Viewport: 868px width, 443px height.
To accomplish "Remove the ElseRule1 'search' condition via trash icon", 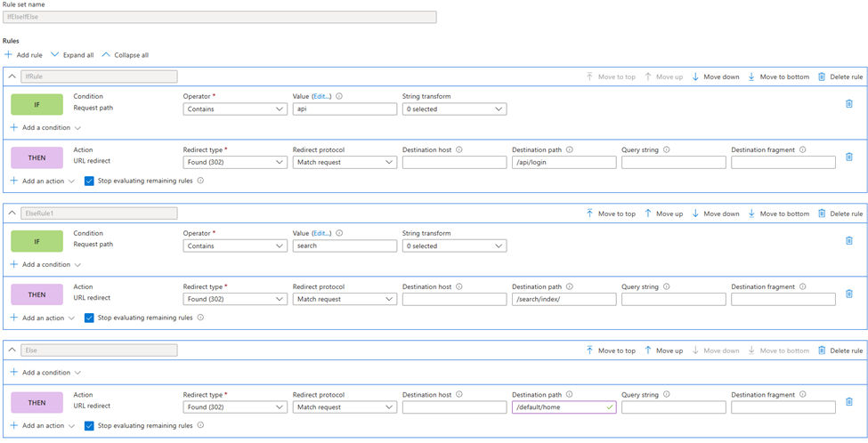I will click(848, 241).
